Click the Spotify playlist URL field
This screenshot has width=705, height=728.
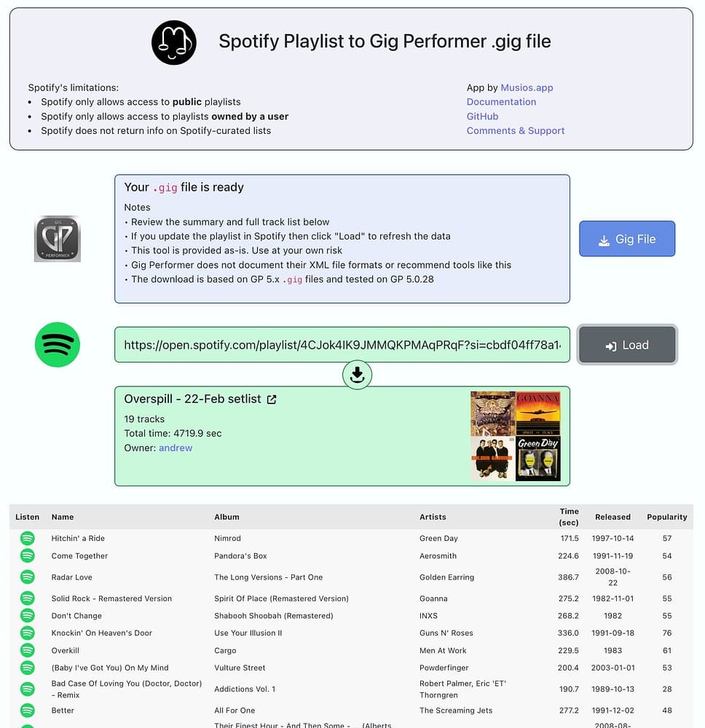[342, 344]
